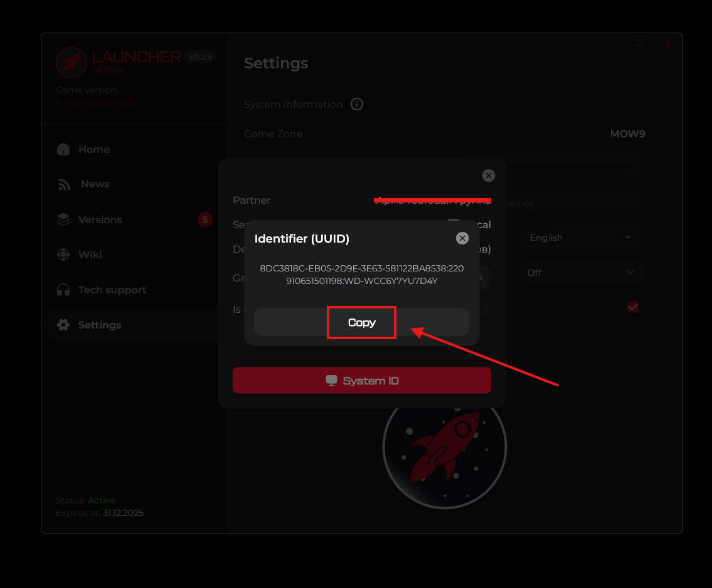Viewport: 712px width, 588px height.
Task: Open the English language dropdown
Action: (x=581, y=238)
